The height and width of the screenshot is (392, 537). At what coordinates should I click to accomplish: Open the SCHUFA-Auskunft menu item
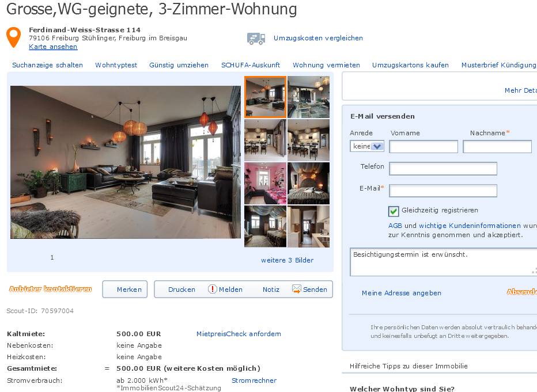250,65
